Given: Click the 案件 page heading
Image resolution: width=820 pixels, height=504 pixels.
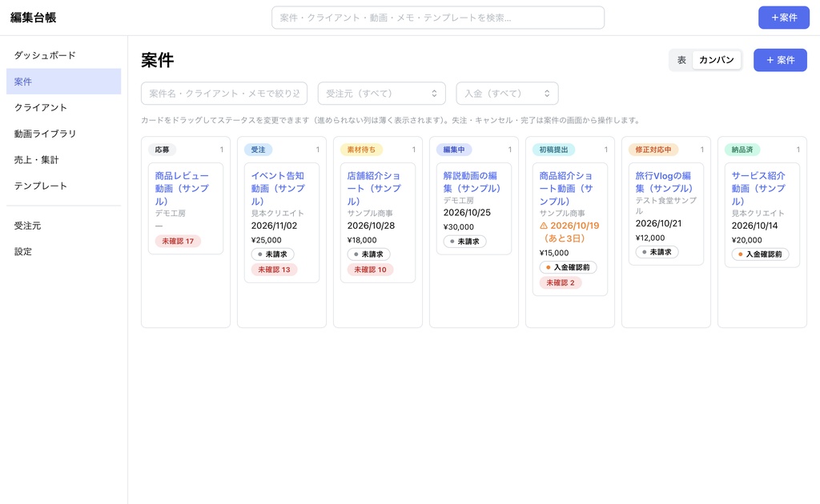Looking at the screenshot, I should [x=158, y=61].
